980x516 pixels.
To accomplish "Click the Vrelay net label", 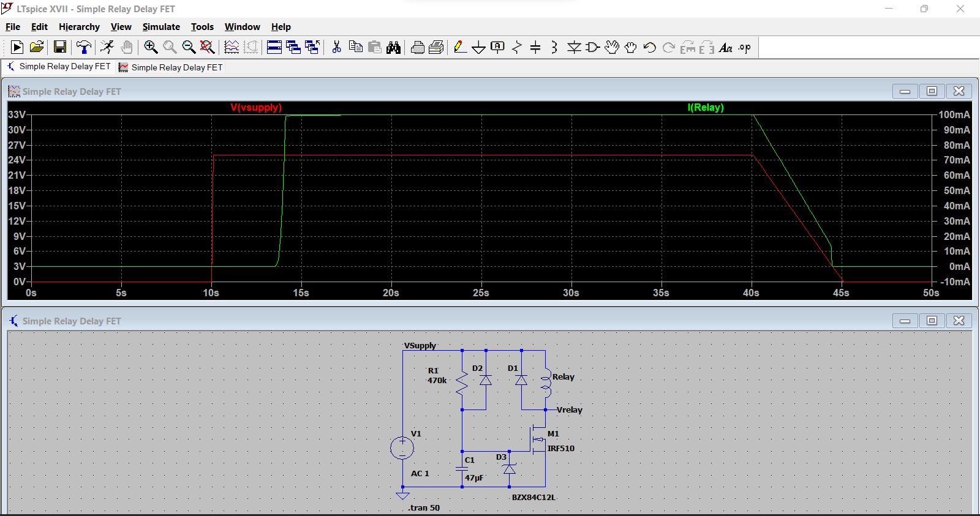I will click(570, 409).
